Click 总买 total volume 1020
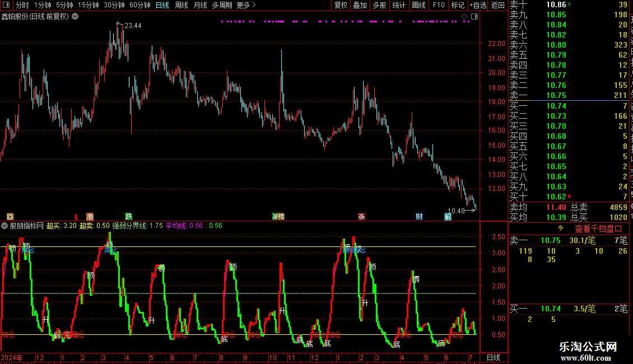The image size is (633, 364). tap(618, 217)
